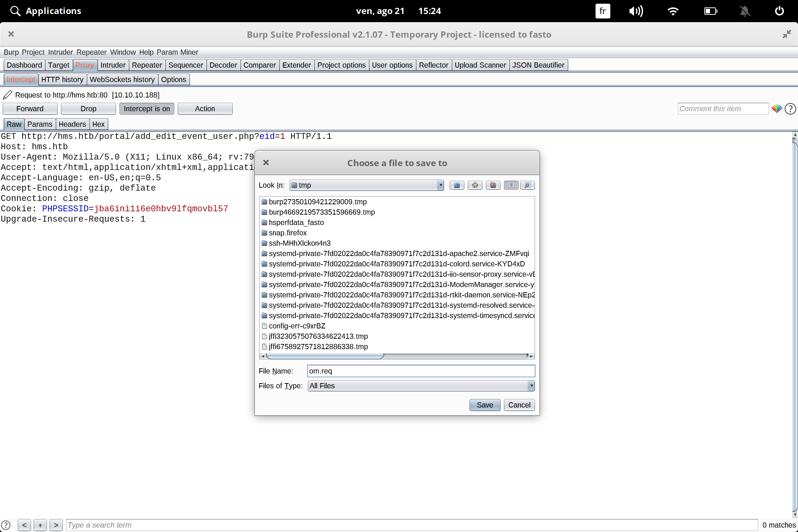This screenshot has width=798, height=532.
Task: Click the help question mark near the comment field
Action: 790,109
